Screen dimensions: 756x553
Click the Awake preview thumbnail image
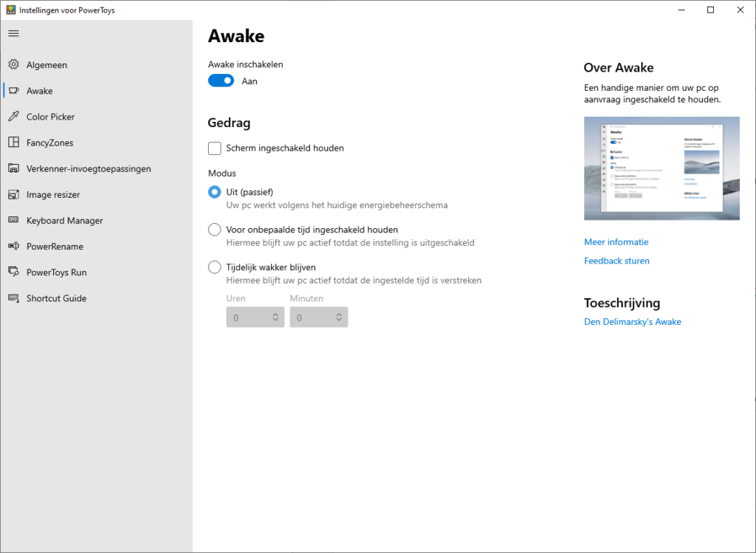(661, 168)
